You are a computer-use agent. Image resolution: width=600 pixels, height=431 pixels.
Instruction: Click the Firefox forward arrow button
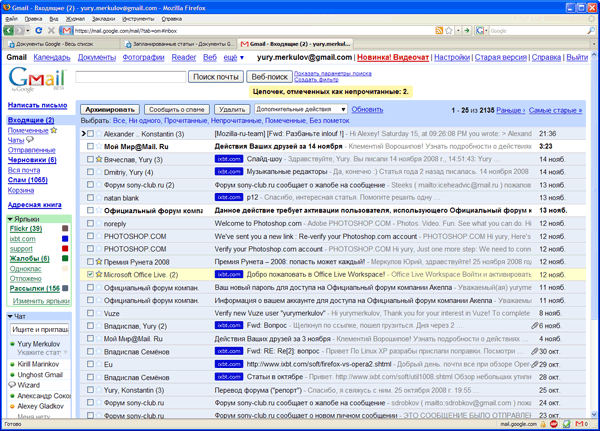20,30
